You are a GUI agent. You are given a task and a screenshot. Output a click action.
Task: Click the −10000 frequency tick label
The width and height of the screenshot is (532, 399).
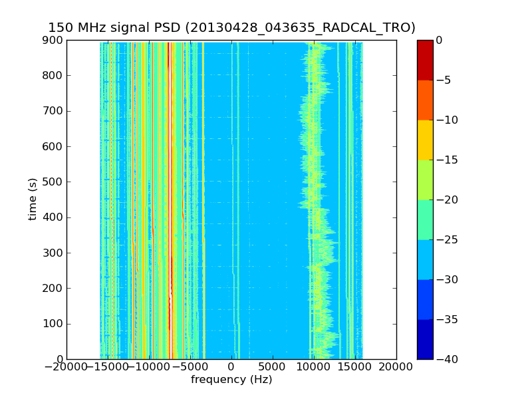click(149, 367)
